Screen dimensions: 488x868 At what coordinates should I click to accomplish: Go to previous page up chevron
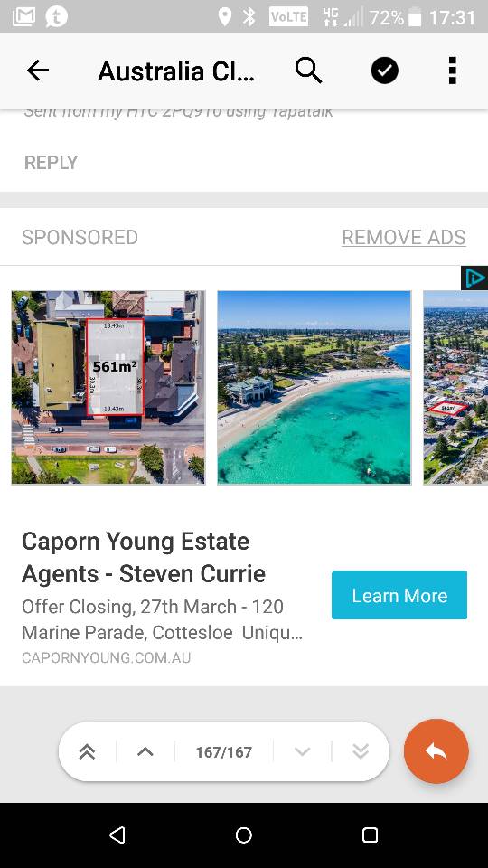click(145, 751)
